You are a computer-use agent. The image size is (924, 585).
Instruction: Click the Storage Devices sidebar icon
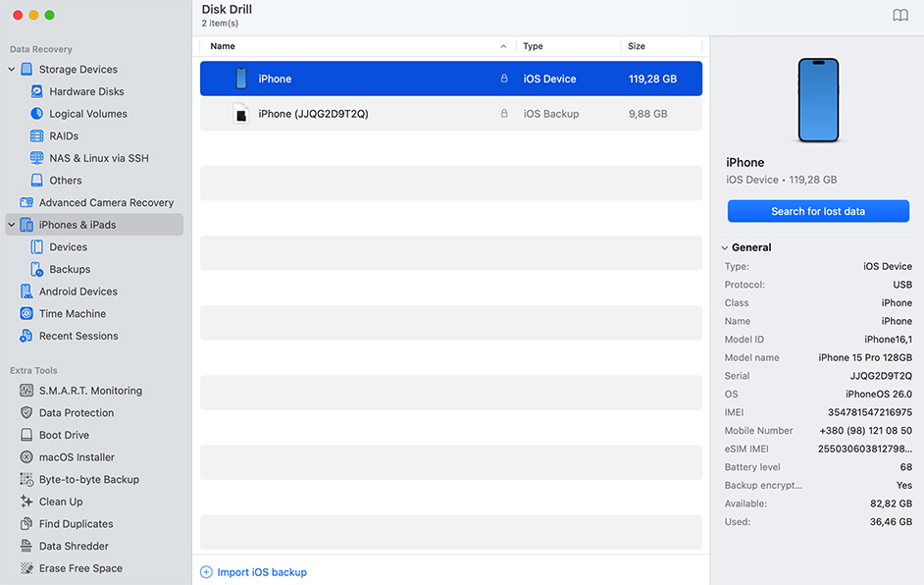click(x=26, y=69)
